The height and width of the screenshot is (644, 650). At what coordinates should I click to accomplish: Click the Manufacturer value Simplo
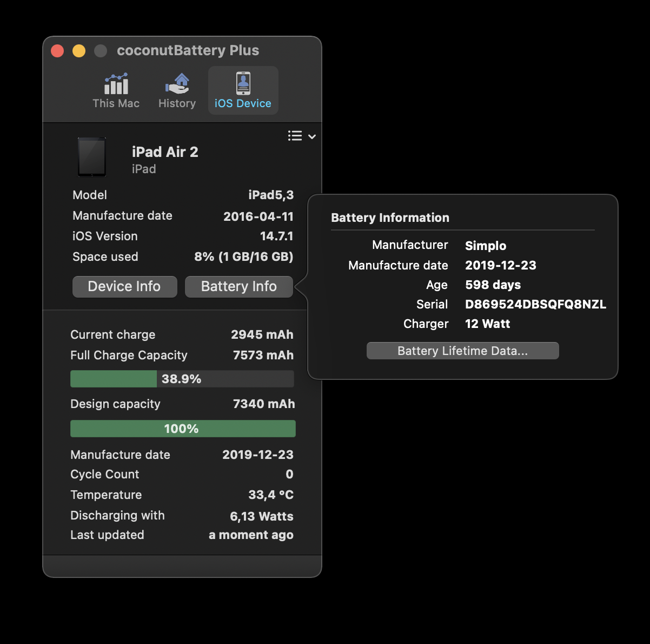tap(486, 246)
